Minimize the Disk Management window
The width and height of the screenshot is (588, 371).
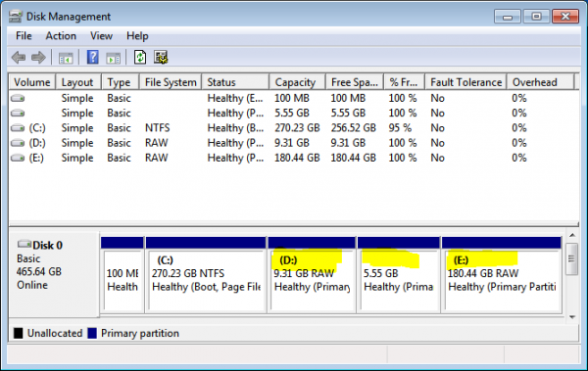508,17
